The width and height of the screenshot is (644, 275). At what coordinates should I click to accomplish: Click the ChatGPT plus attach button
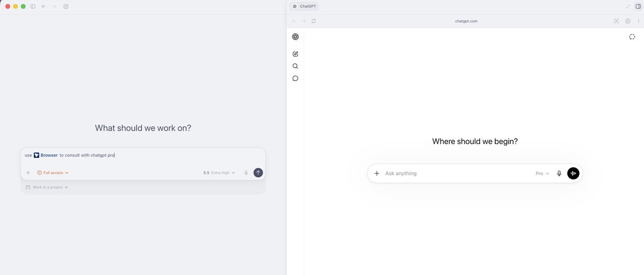pyautogui.click(x=377, y=173)
